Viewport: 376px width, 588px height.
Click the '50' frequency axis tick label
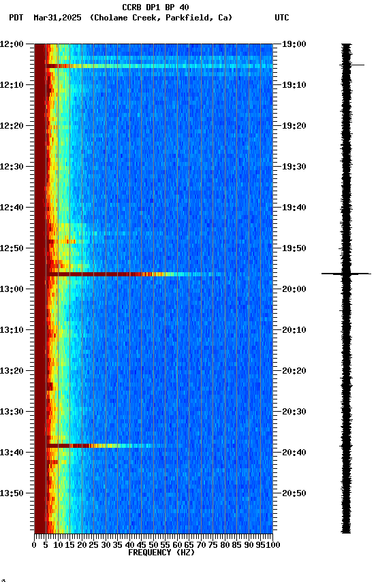pyautogui.click(x=153, y=545)
